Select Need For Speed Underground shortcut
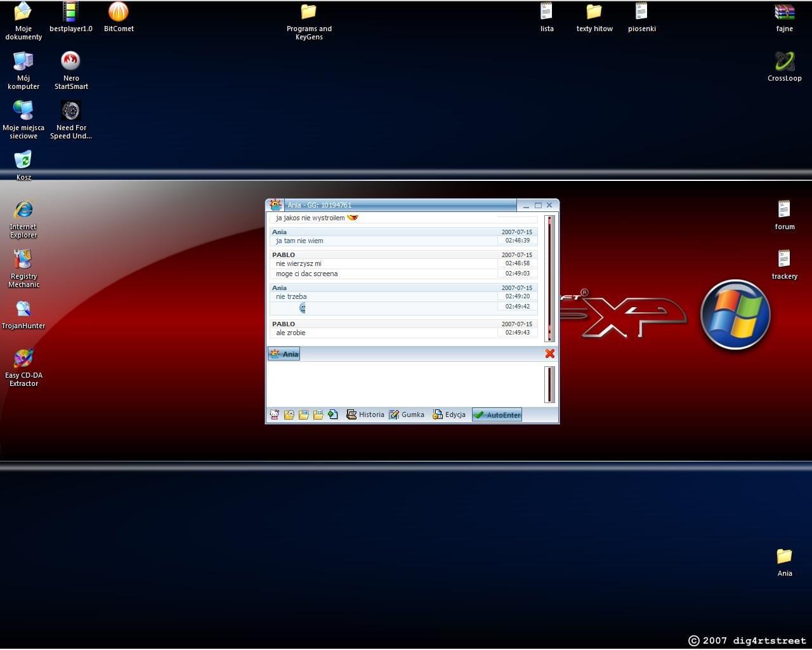This screenshot has width=812, height=650. [71, 120]
